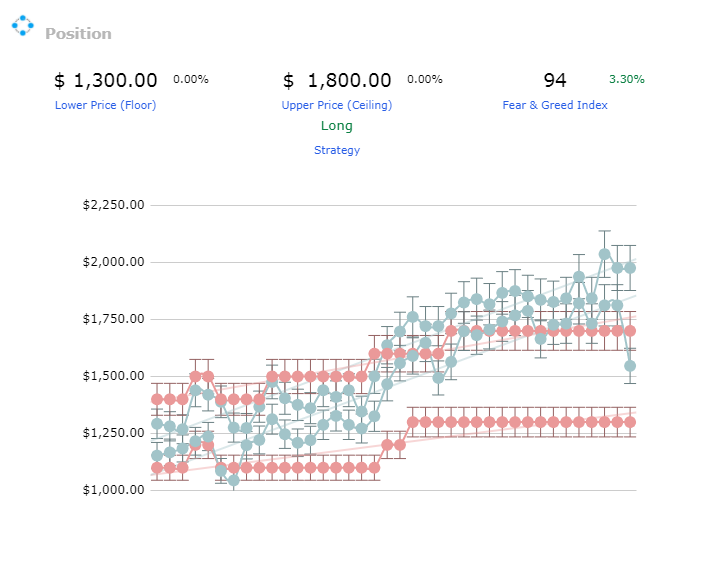Click the Strategy link
The height and width of the screenshot is (562, 727).
337,150
